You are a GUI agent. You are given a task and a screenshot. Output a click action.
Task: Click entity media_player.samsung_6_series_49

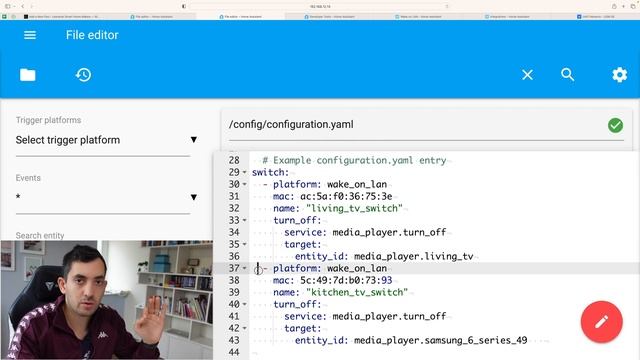[441, 340]
